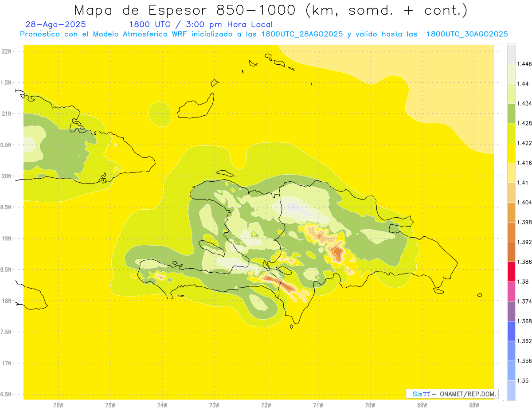Viewport: 532px width, 411px height.
Task: Click the 75W longitude axis label
Action: pos(110,405)
